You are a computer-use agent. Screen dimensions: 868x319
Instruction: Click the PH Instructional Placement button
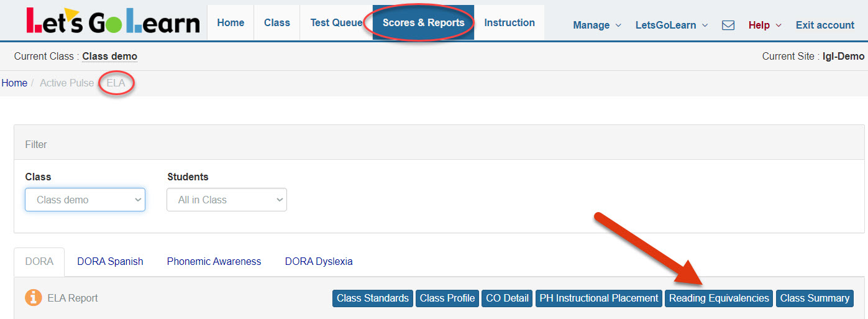[x=599, y=298]
